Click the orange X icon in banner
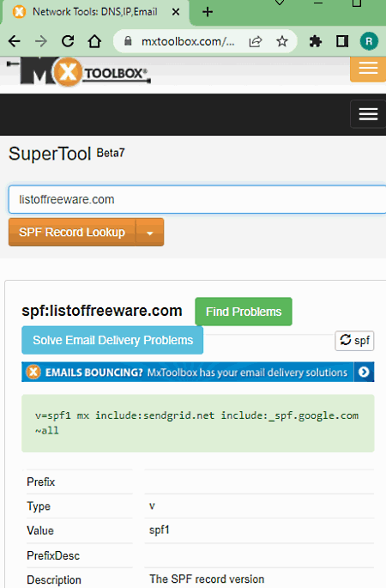Screen dimensions: 386x588 coord(33,372)
